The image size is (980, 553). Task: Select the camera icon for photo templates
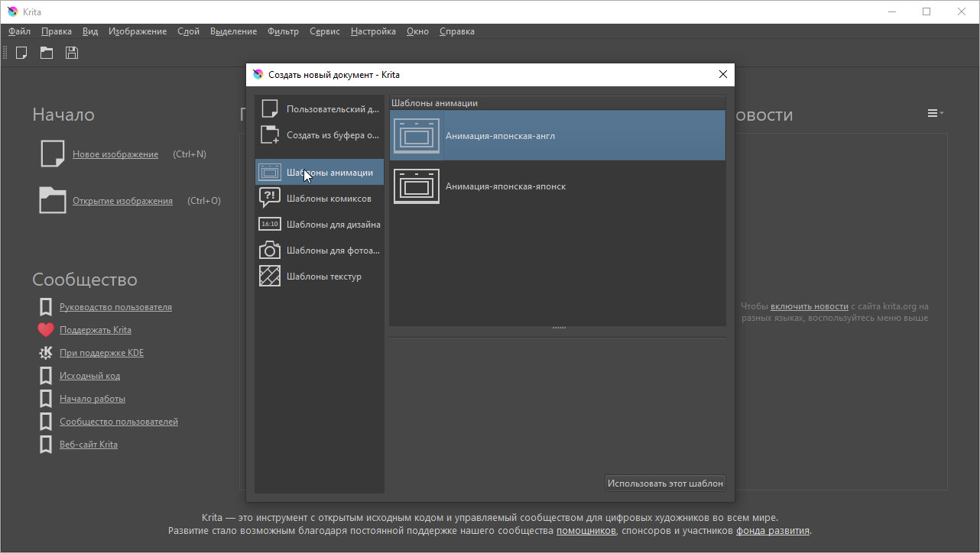[x=270, y=251]
